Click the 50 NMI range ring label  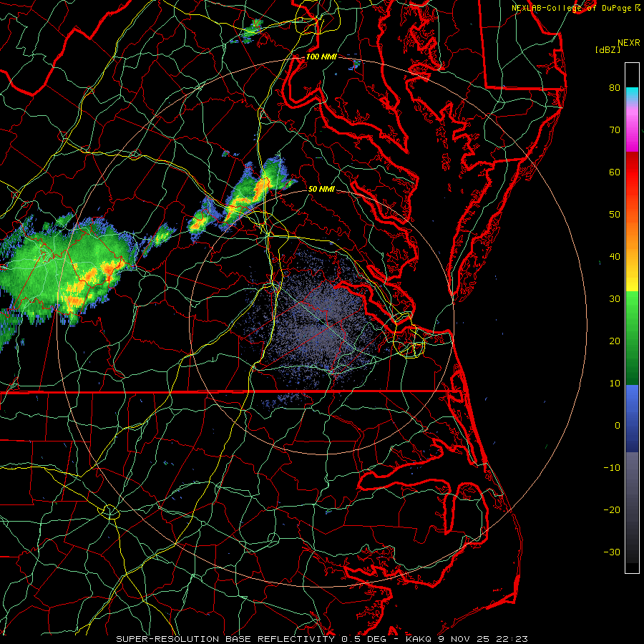point(321,189)
